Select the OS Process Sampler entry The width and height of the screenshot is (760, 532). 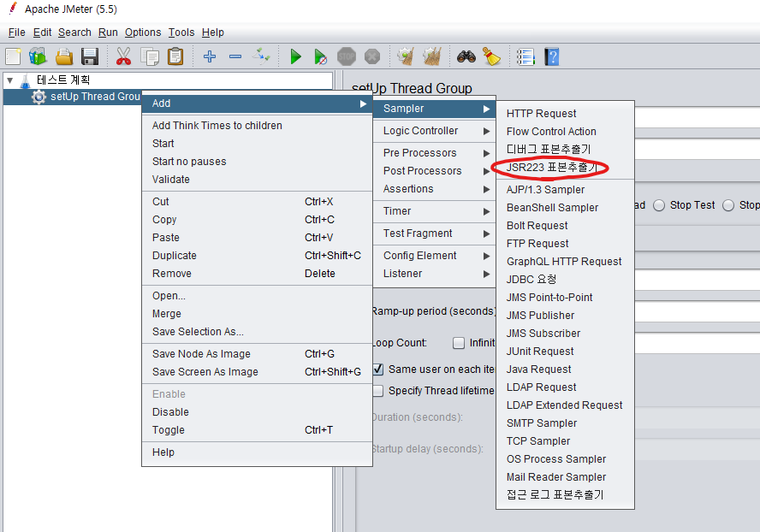(565, 458)
